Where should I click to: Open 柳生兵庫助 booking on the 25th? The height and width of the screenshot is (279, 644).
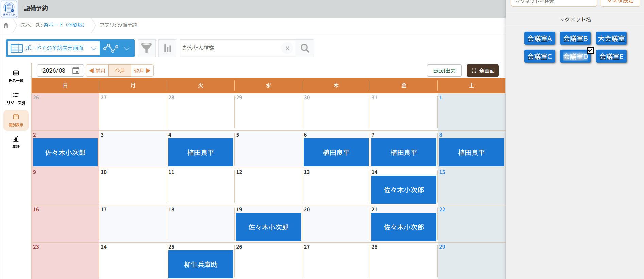(x=201, y=264)
